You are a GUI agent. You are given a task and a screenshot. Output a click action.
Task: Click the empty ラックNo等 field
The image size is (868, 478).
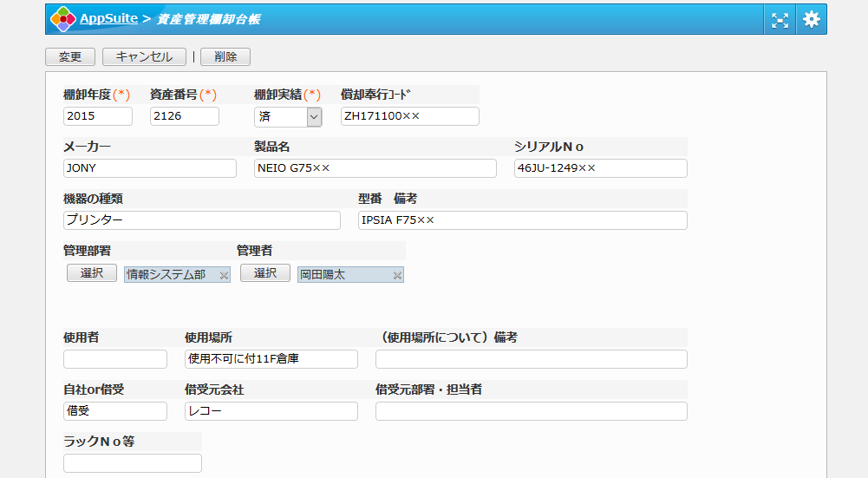point(133,463)
